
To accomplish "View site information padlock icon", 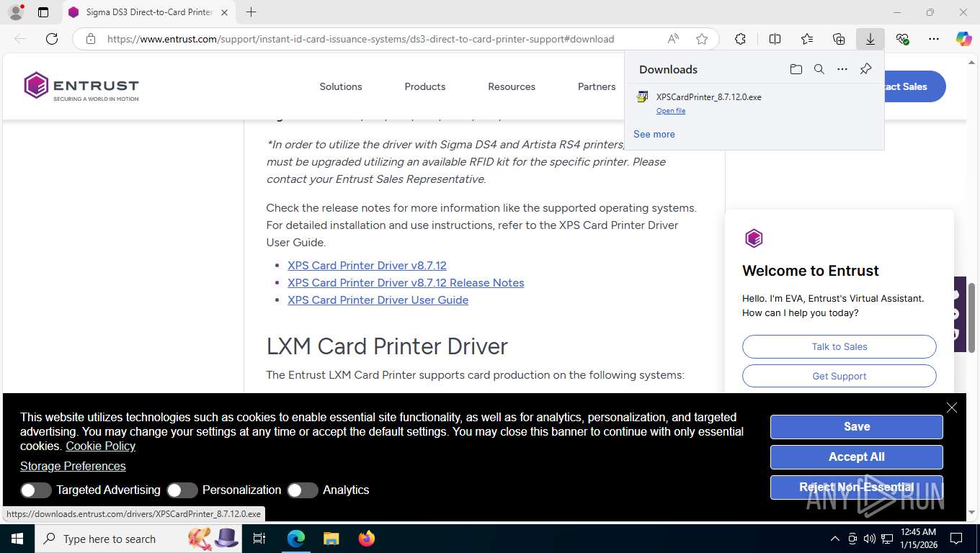I will pos(91,39).
